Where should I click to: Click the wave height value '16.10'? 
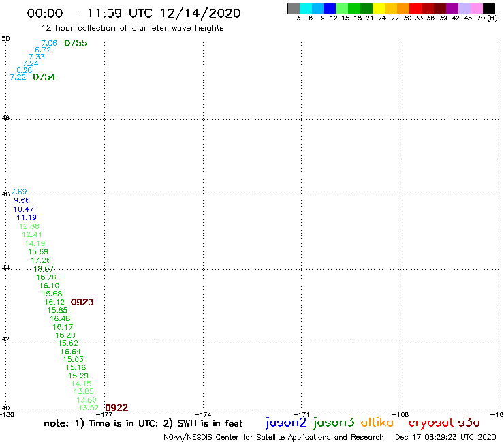click(49, 286)
